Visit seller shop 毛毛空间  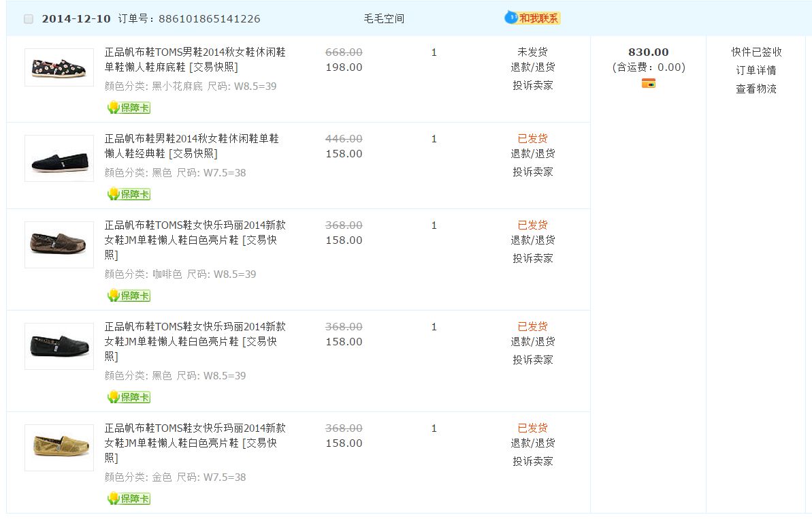point(384,18)
